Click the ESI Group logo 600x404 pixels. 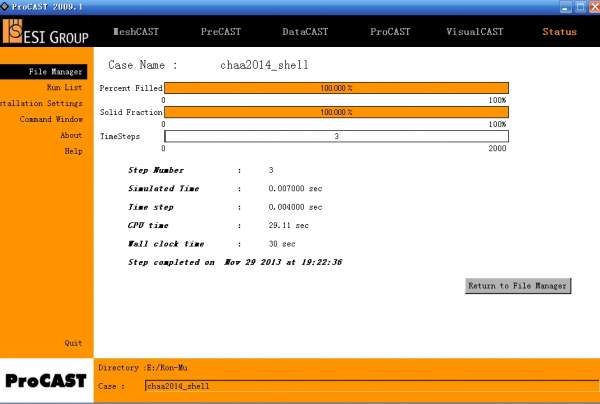coord(45,32)
